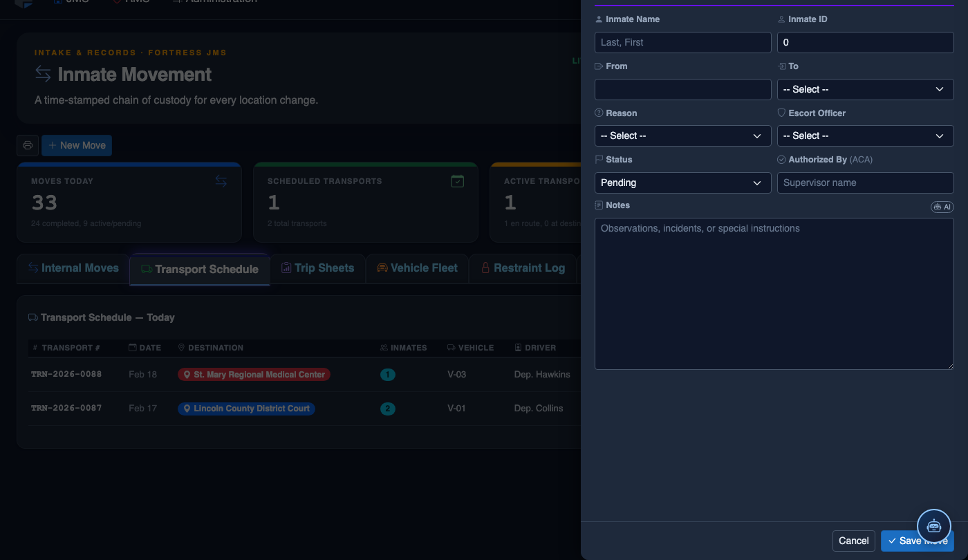Click the Moves Today count 33
This screenshot has width=968, height=560.
44,203
